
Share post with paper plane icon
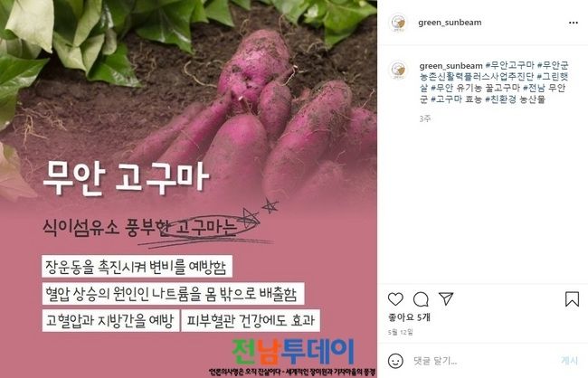tap(446, 298)
